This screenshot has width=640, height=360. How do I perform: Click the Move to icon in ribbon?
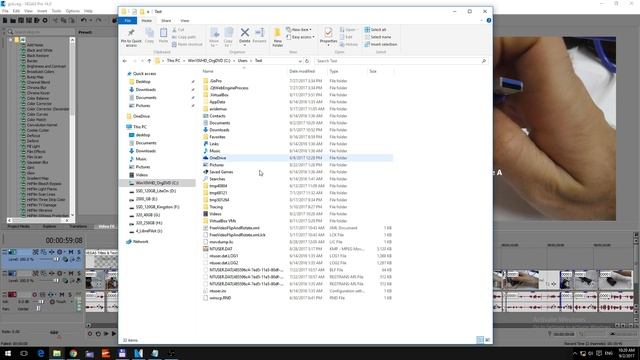tap(214, 37)
